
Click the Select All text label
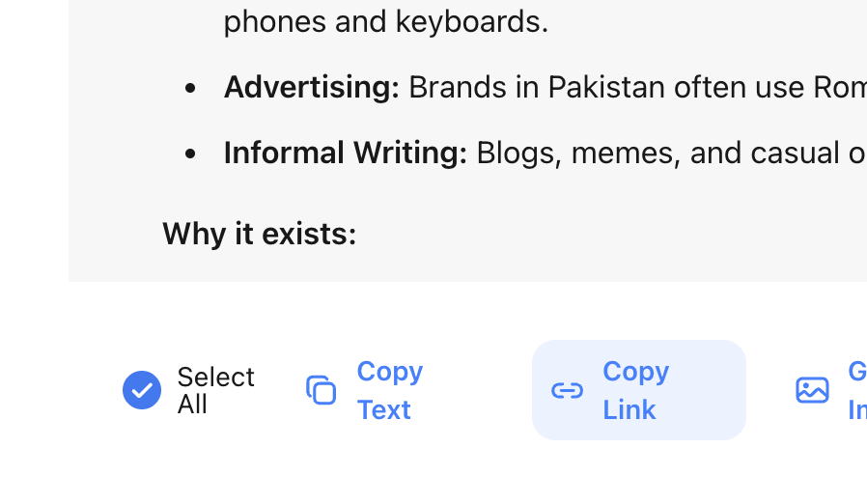[x=215, y=390]
